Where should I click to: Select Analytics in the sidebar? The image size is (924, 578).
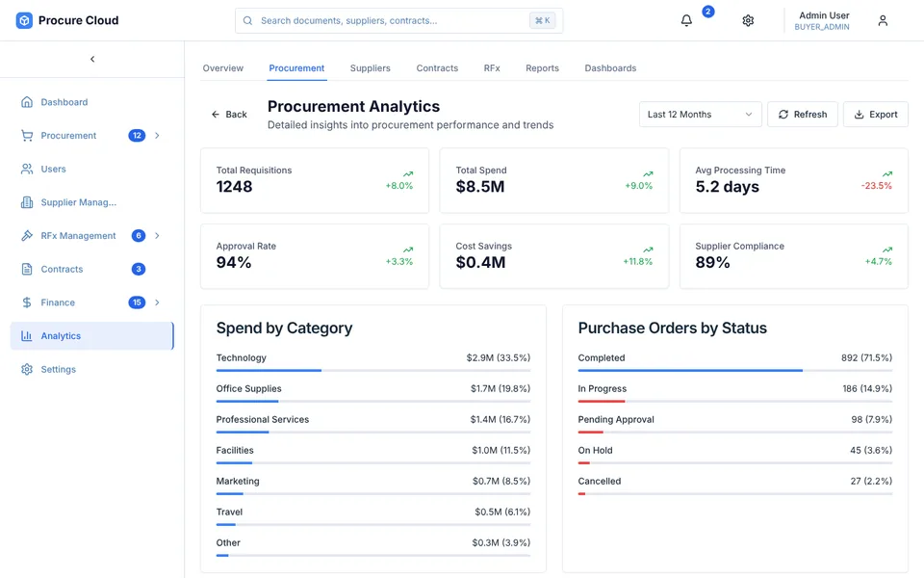[x=92, y=336]
